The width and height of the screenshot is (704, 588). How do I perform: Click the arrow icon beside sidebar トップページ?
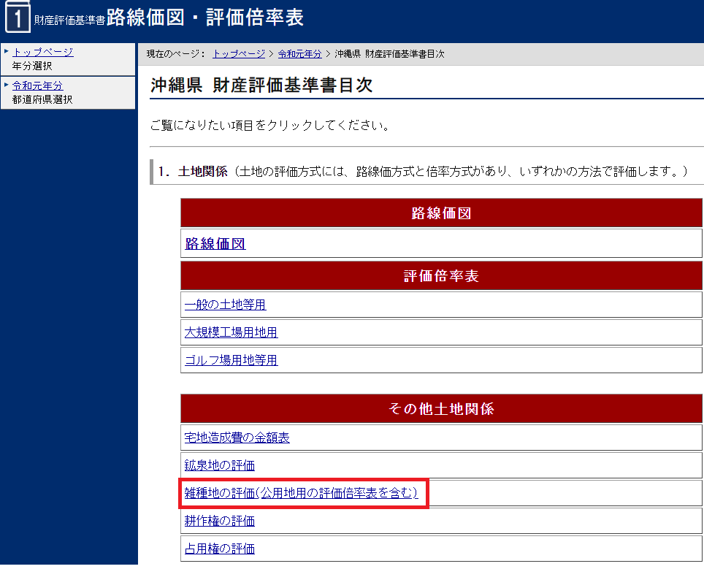click(7, 51)
